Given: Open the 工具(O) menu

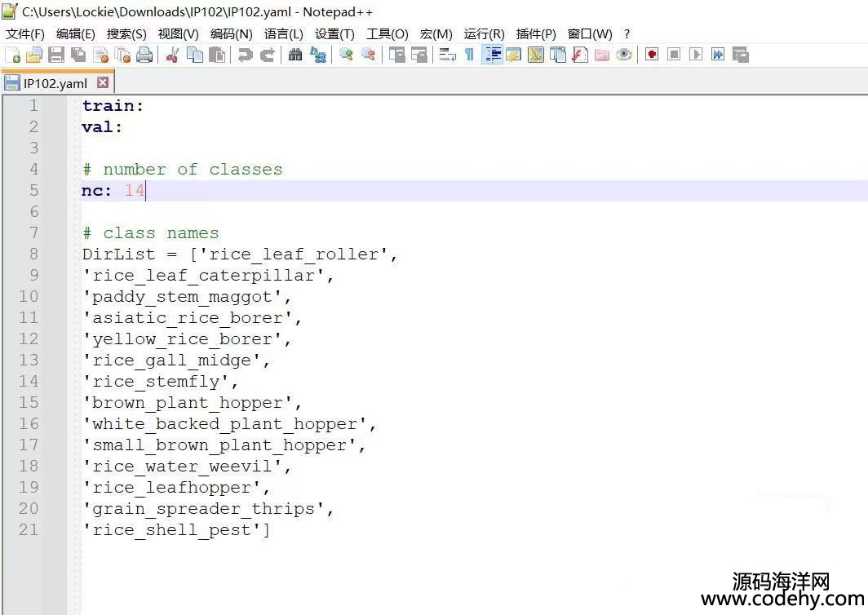Looking at the screenshot, I should click(x=387, y=34).
